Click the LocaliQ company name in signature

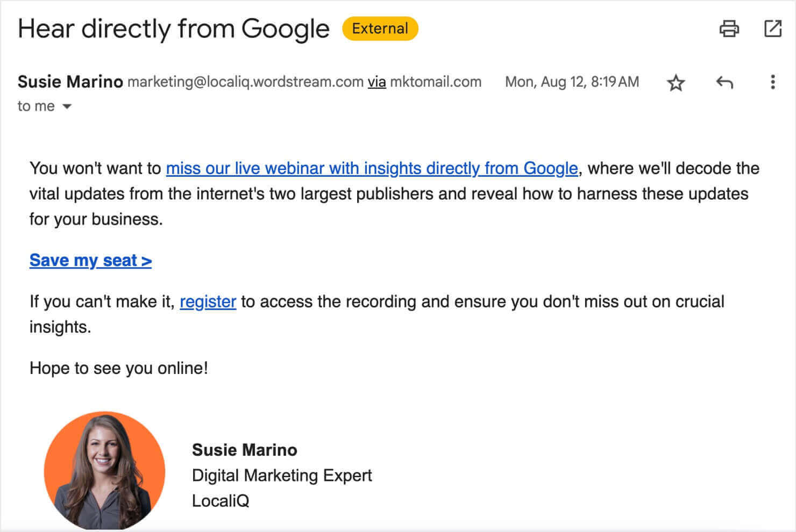click(x=221, y=501)
